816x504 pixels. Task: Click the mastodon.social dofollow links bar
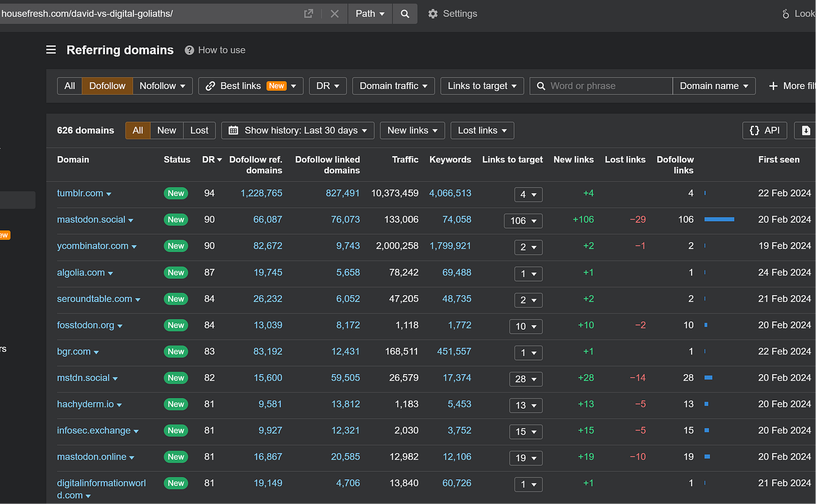click(719, 220)
